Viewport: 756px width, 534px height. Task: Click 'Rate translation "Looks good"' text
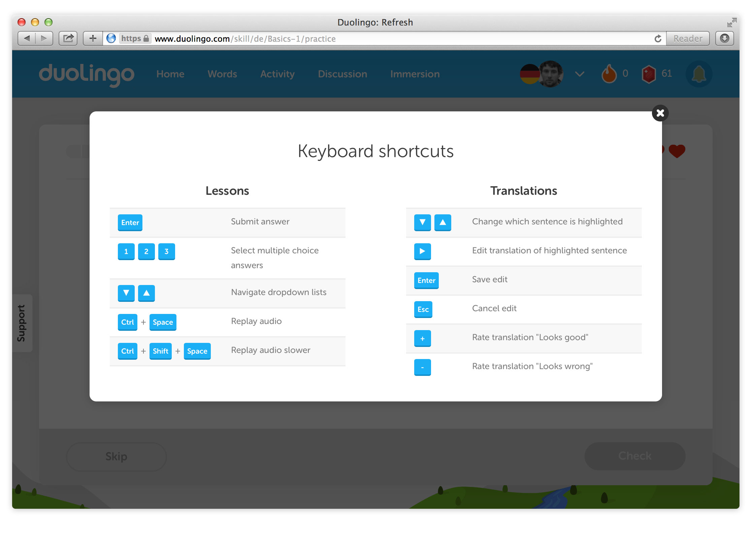click(x=530, y=337)
